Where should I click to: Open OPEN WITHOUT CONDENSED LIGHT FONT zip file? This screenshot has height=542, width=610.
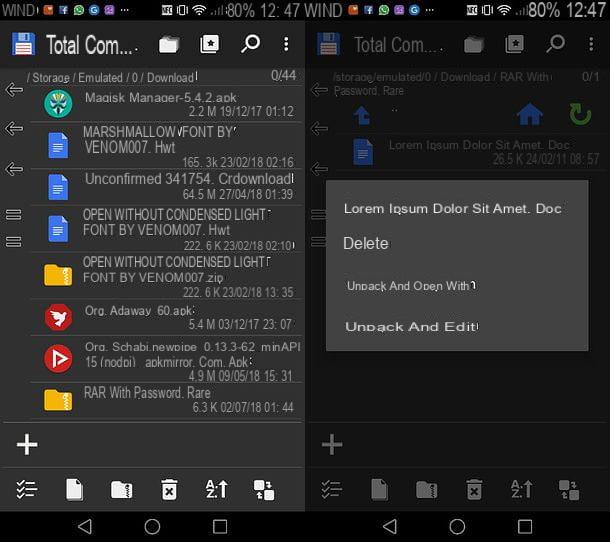click(x=167, y=275)
